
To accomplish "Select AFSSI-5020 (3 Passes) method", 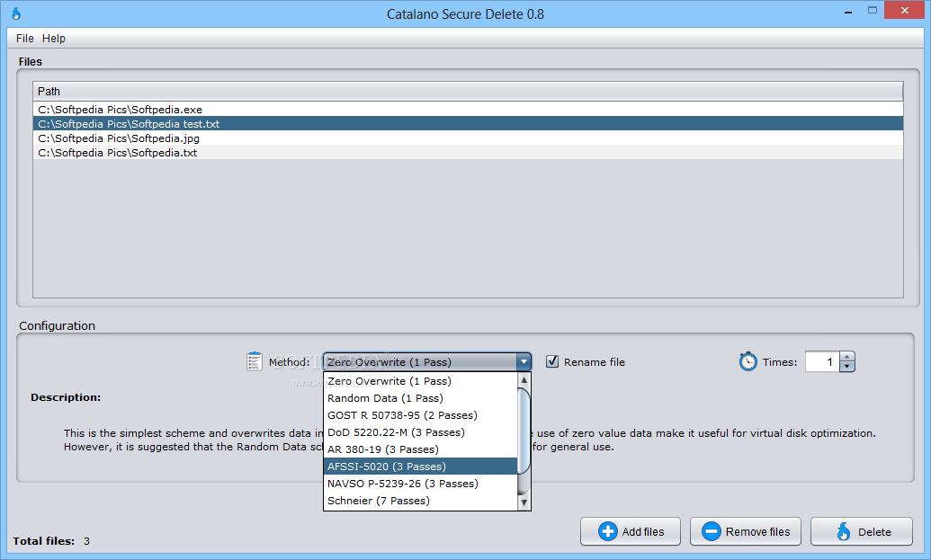I will coord(420,467).
